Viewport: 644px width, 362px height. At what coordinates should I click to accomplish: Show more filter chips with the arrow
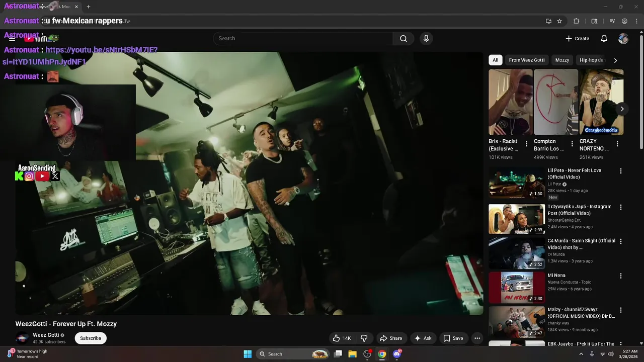[x=615, y=60]
